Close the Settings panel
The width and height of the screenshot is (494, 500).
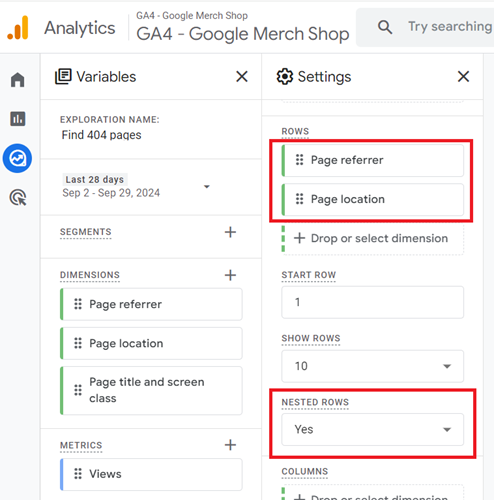click(x=463, y=76)
